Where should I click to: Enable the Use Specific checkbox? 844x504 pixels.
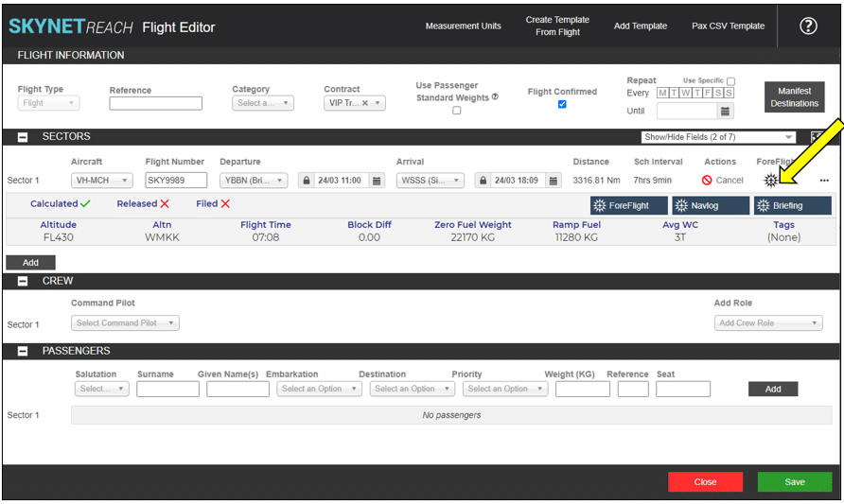[x=730, y=81]
